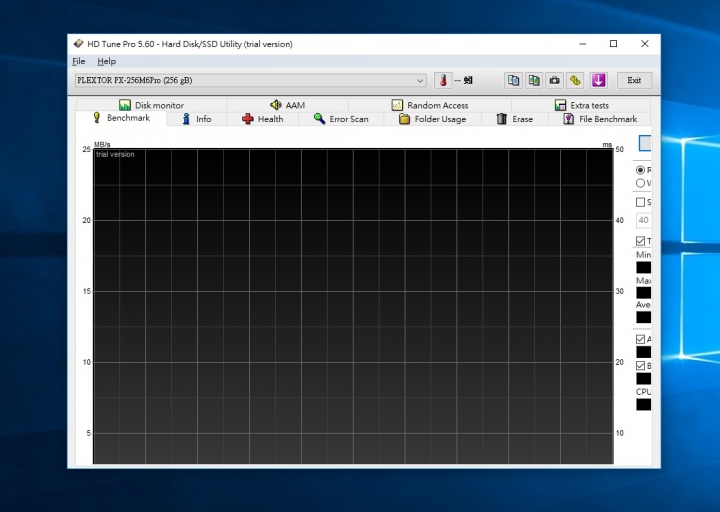The width and height of the screenshot is (720, 512).
Task: Minimize the HD Tune Pro window
Action: (x=583, y=44)
